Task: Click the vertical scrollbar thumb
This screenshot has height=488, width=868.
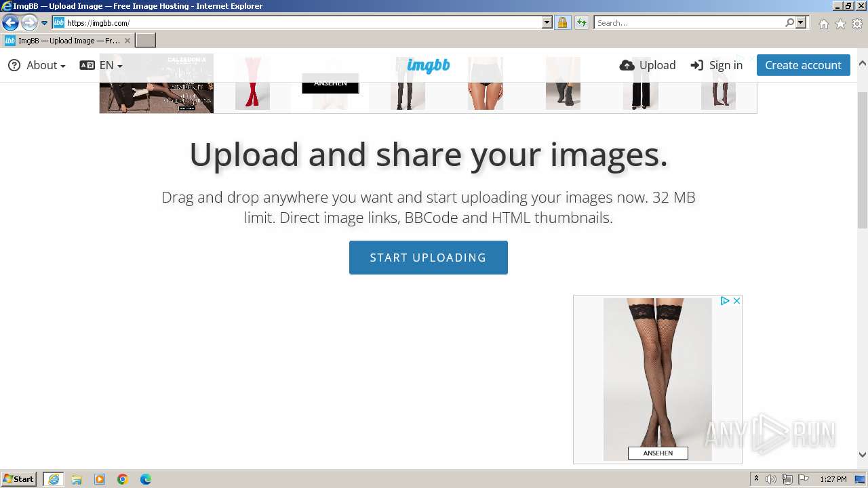Action: [863, 159]
